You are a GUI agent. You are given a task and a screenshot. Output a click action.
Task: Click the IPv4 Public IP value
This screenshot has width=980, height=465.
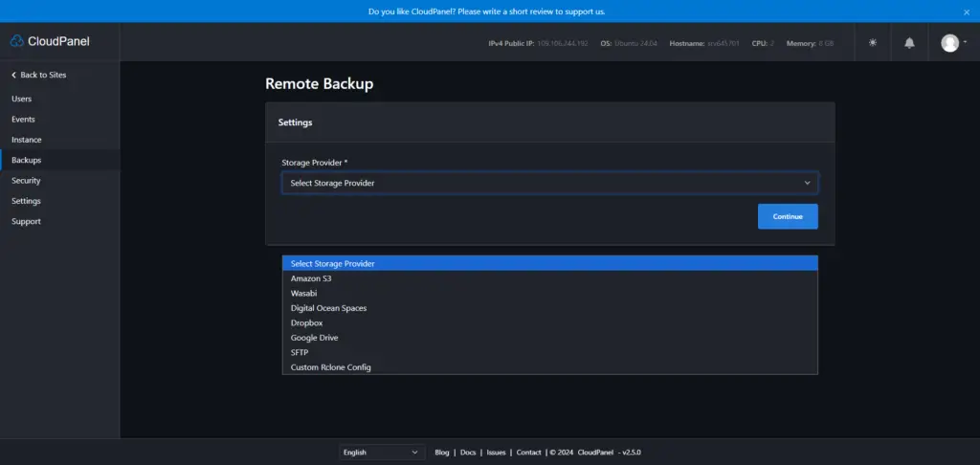(563, 44)
